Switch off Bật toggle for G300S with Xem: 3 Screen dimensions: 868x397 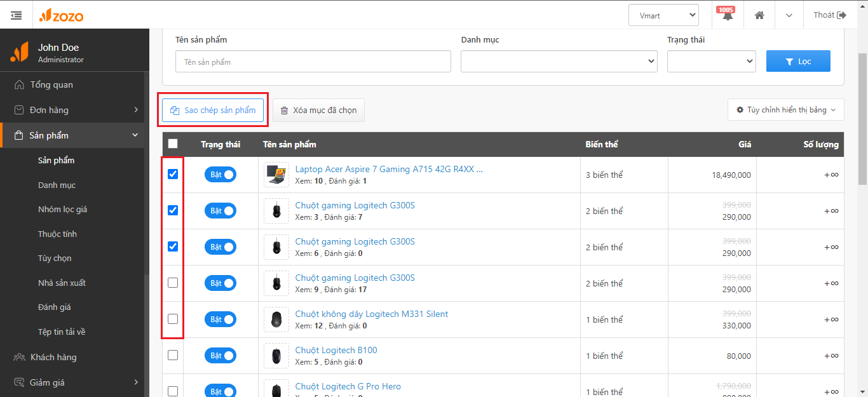220,211
